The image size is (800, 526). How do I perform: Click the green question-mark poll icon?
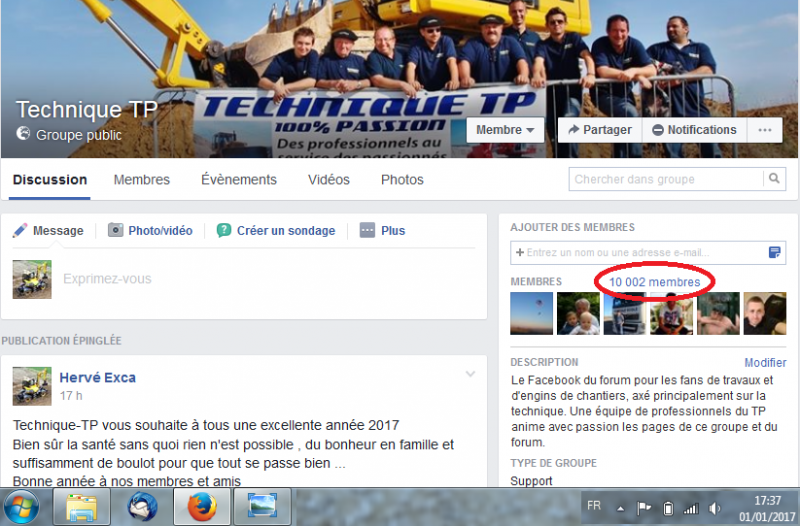(223, 231)
